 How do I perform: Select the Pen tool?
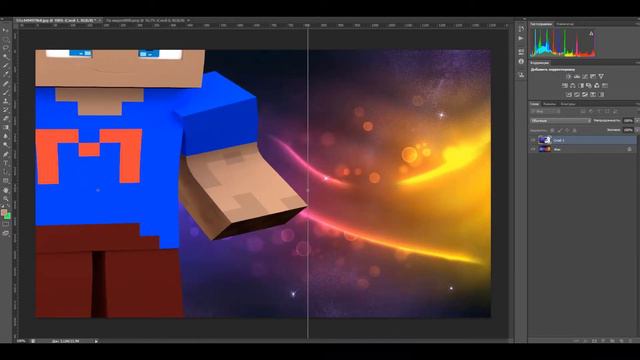click(6, 154)
